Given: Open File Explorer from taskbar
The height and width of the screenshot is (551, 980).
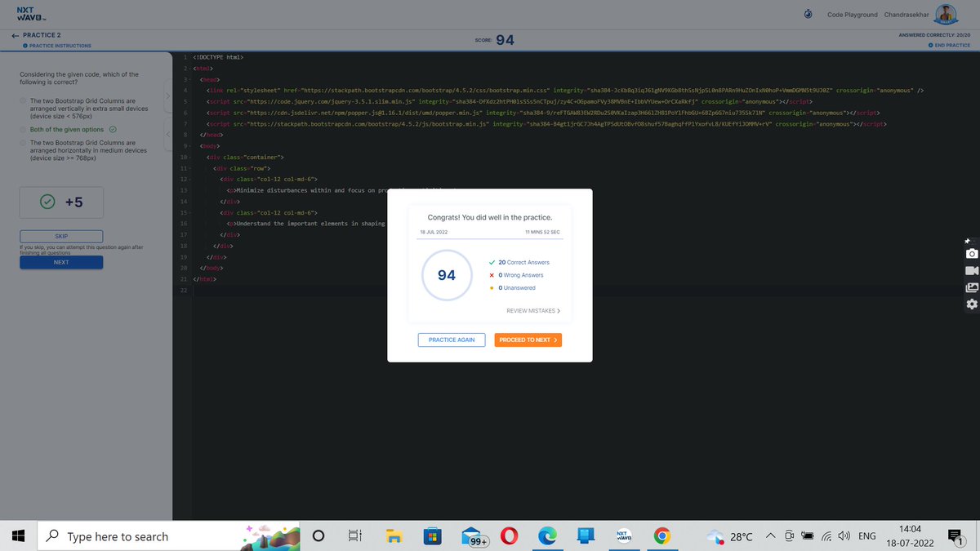Looking at the screenshot, I should coord(394,536).
